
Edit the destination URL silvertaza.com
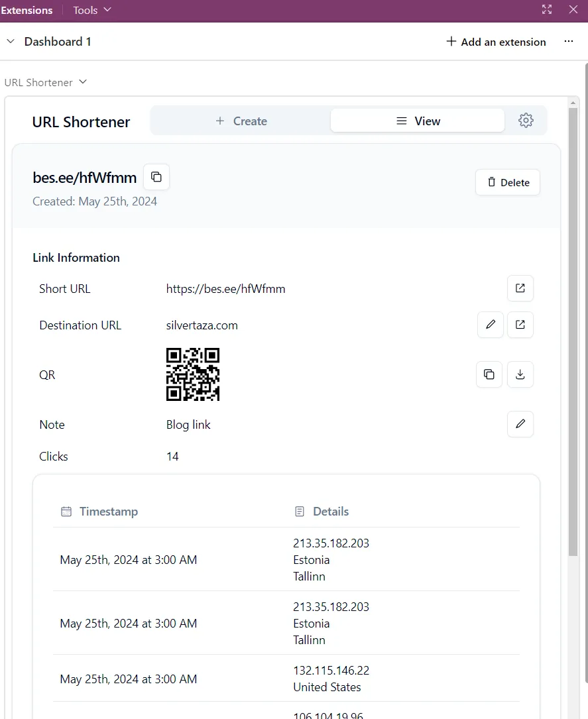(x=490, y=325)
